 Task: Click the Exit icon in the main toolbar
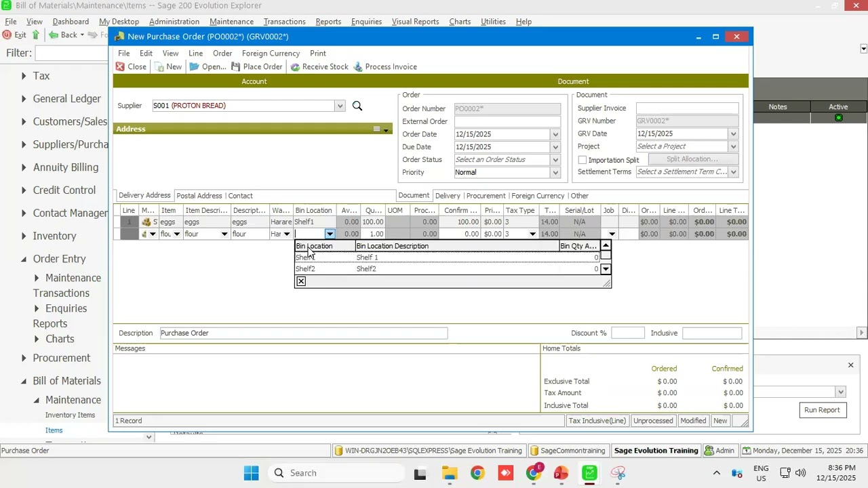pos(7,35)
